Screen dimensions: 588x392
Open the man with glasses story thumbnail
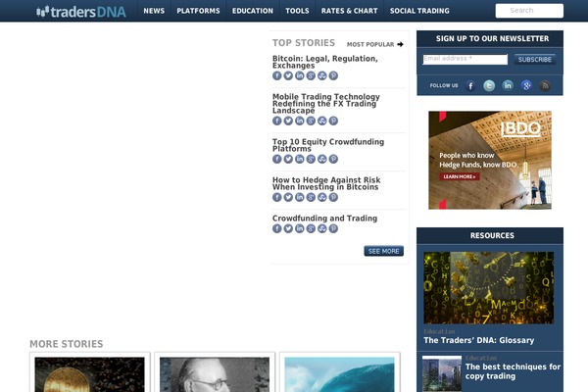(215, 374)
